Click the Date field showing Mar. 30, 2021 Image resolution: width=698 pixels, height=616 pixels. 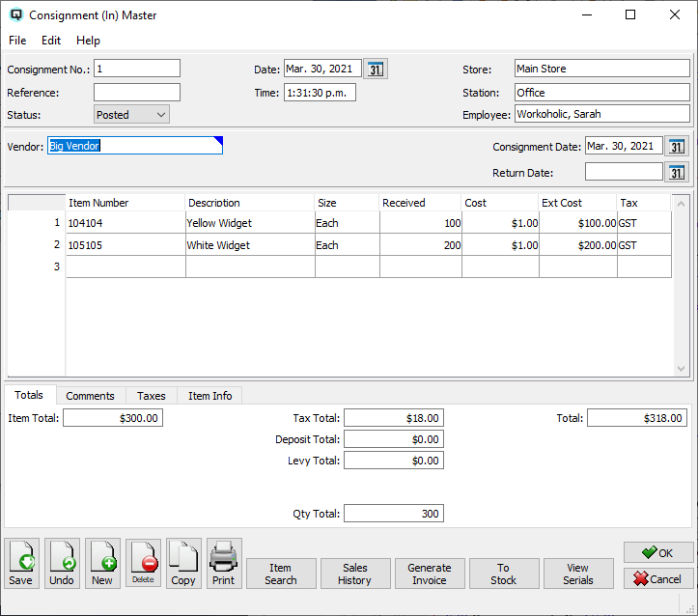[322, 69]
